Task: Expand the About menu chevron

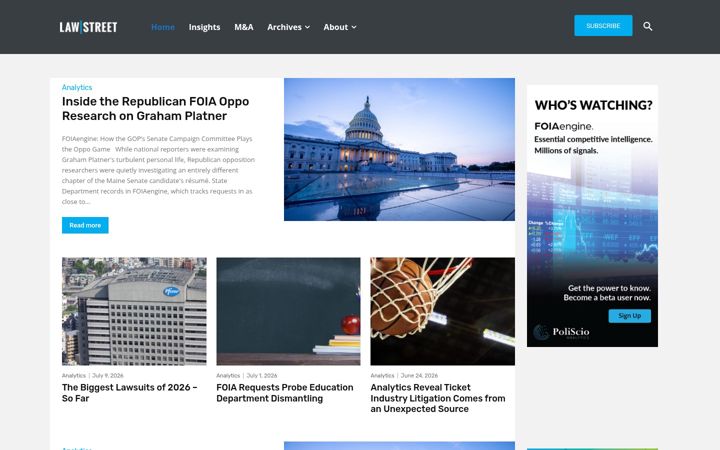Action: tap(354, 28)
